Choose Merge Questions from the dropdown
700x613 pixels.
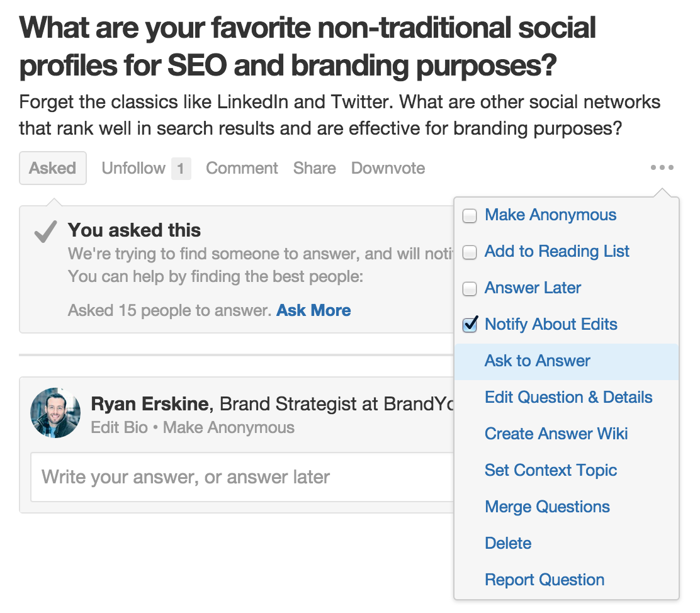[547, 507]
